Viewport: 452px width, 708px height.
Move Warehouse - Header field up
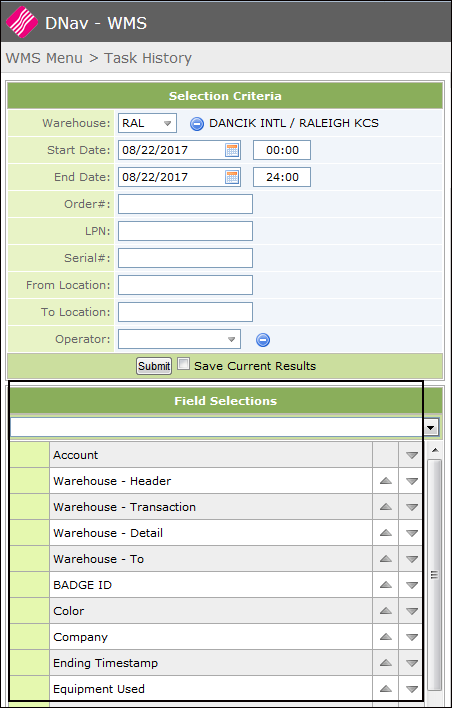385,481
